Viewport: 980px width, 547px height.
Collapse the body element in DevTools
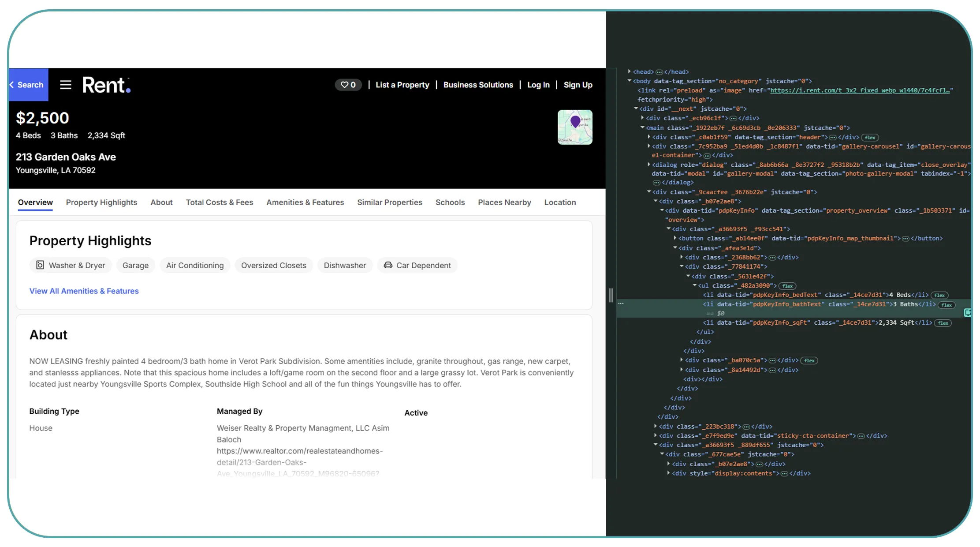(x=630, y=81)
